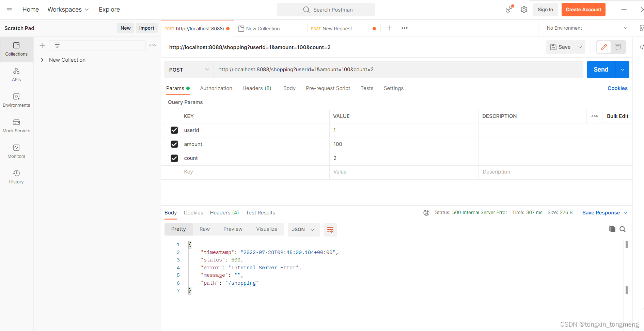
Task: Open the JSON format dropdown
Action: 304,230
